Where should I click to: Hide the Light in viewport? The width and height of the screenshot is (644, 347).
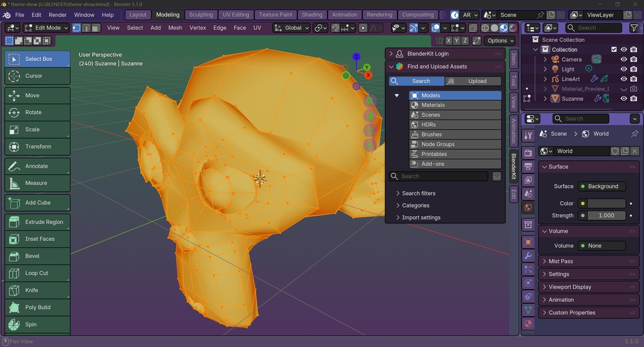click(x=624, y=69)
